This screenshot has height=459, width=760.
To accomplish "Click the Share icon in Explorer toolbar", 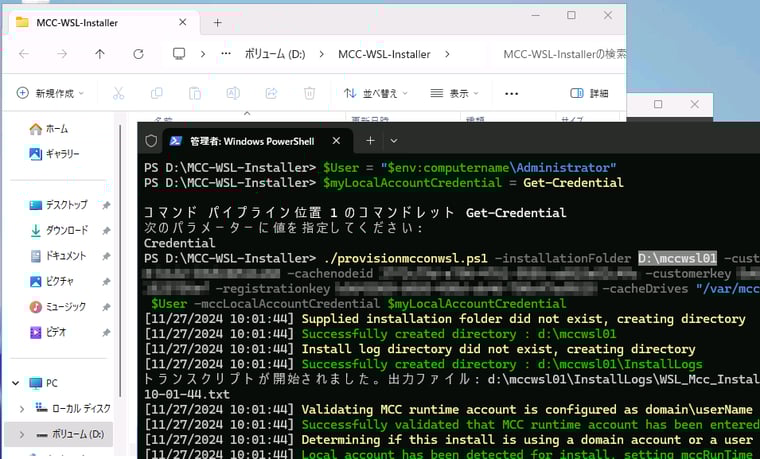I will coord(271,93).
